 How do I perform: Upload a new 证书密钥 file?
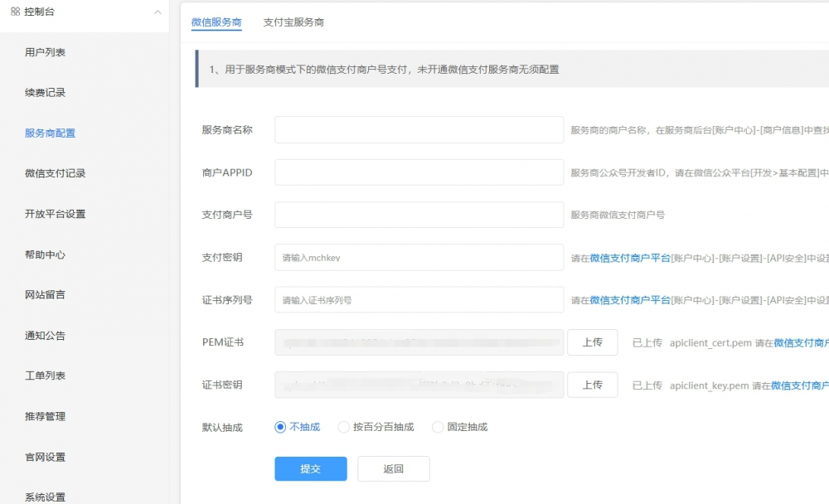click(x=593, y=384)
